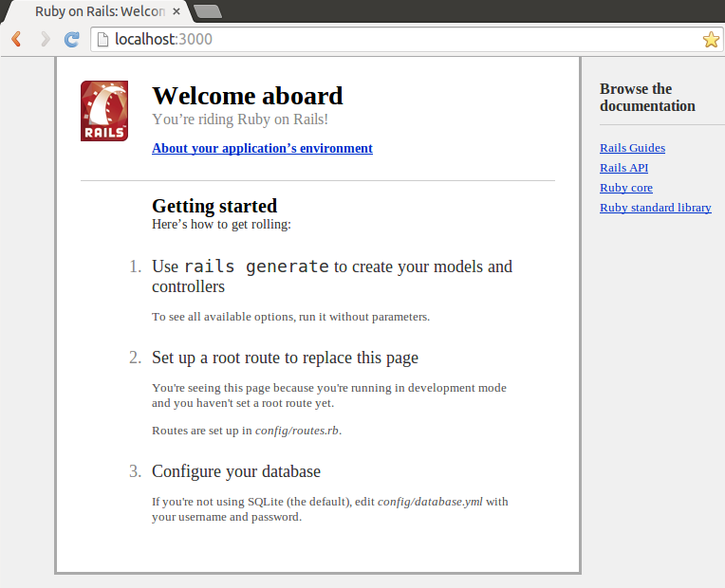Image resolution: width=725 pixels, height=588 pixels.
Task: Click the Rails logo image
Action: (x=104, y=111)
